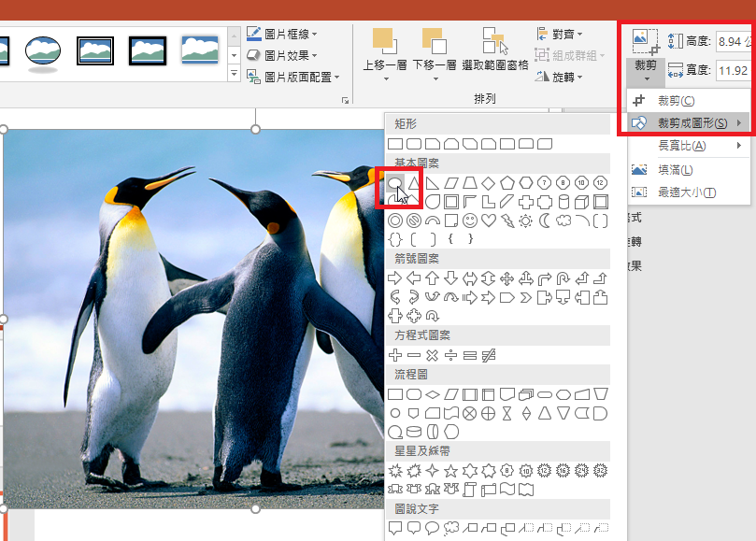Select the No Symbol shape
The width and height of the screenshot is (756, 541).
coord(414,221)
